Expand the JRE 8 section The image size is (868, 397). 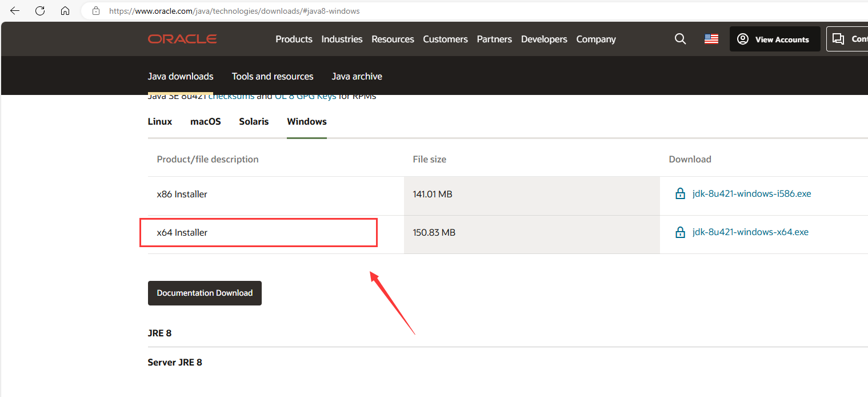(159, 333)
